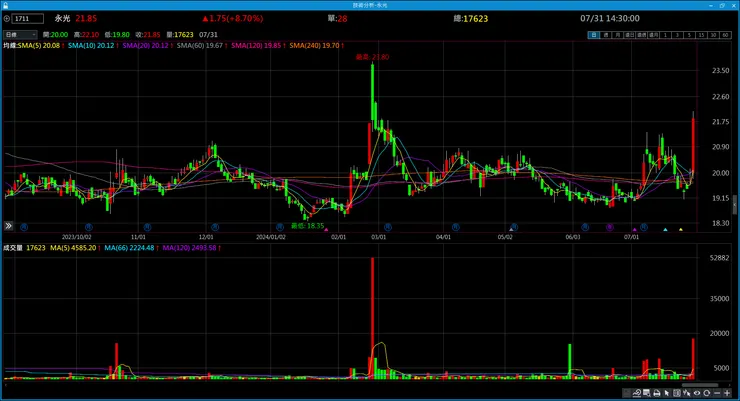This screenshot has height=401, width=740.
Task: Open the chart analysis icon in bottom toolbar
Action: tap(637, 393)
